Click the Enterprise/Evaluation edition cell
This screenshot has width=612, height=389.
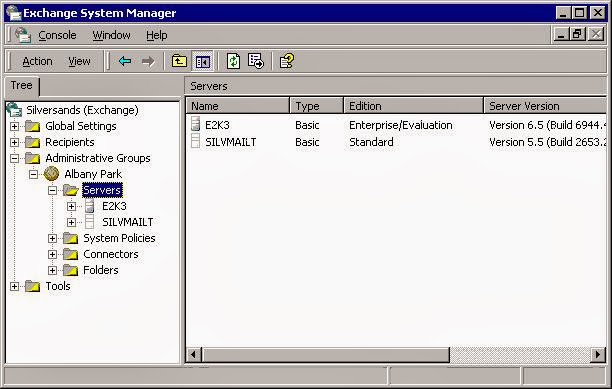[400, 125]
